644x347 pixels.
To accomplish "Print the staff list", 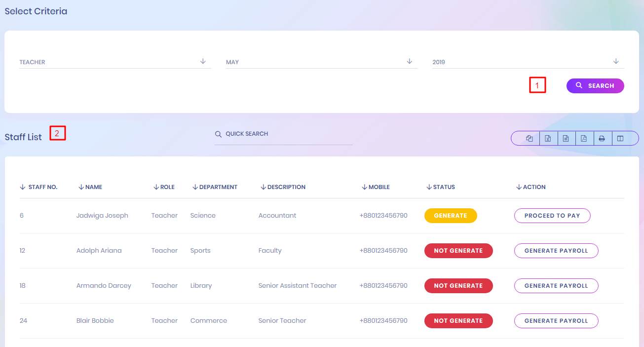I will pos(602,139).
